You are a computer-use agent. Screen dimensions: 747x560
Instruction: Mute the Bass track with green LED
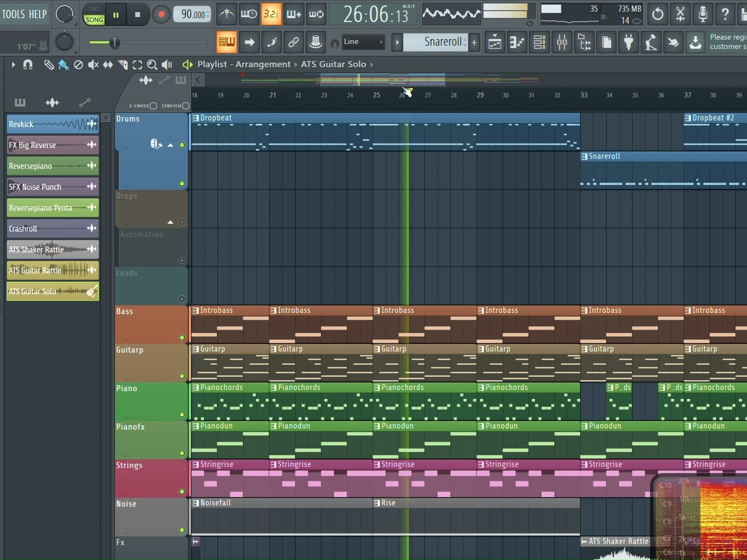tap(182, 338)
